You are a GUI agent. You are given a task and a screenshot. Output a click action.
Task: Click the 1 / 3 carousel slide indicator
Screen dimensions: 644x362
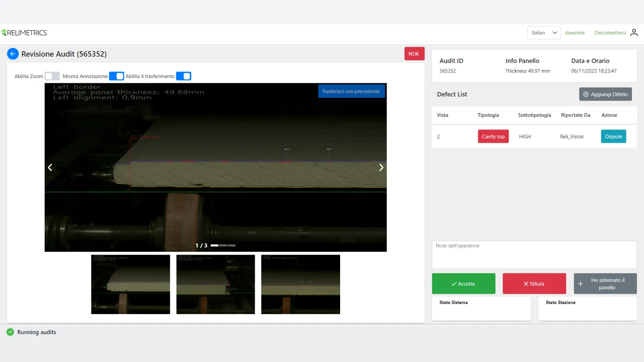[215, 245]
